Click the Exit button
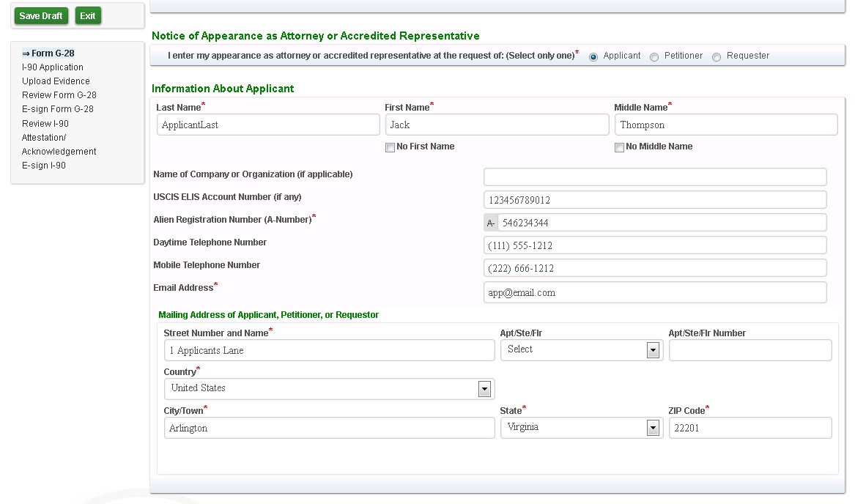 click(88, 16)
